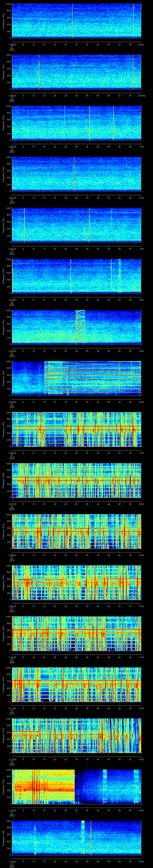The image size is (153, 868).
Task: Click the 2:07:00 start-time label
Action: click(x=12, y=504)
